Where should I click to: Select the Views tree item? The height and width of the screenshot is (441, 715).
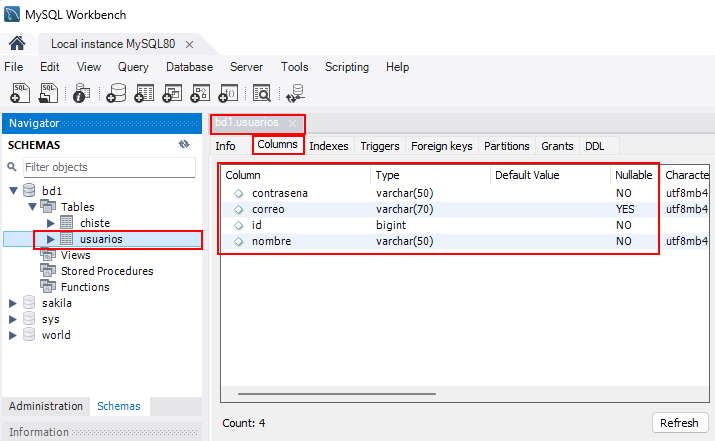[x=75, y=255]
